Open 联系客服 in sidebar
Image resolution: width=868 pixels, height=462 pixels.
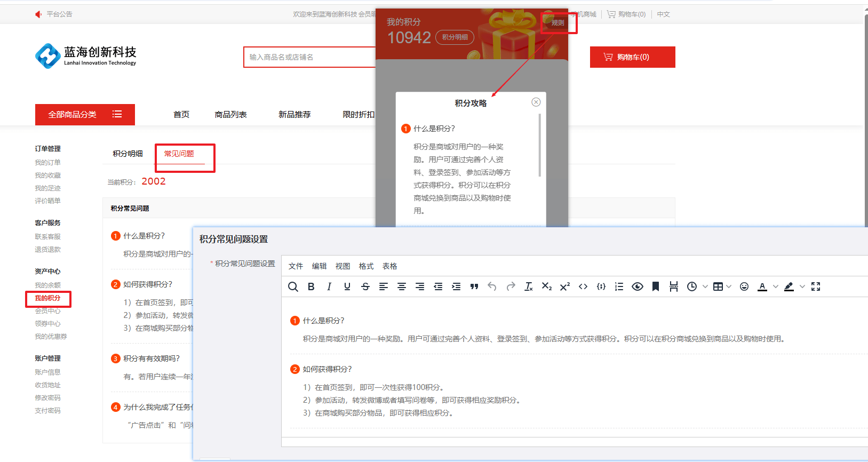(47, 237)
